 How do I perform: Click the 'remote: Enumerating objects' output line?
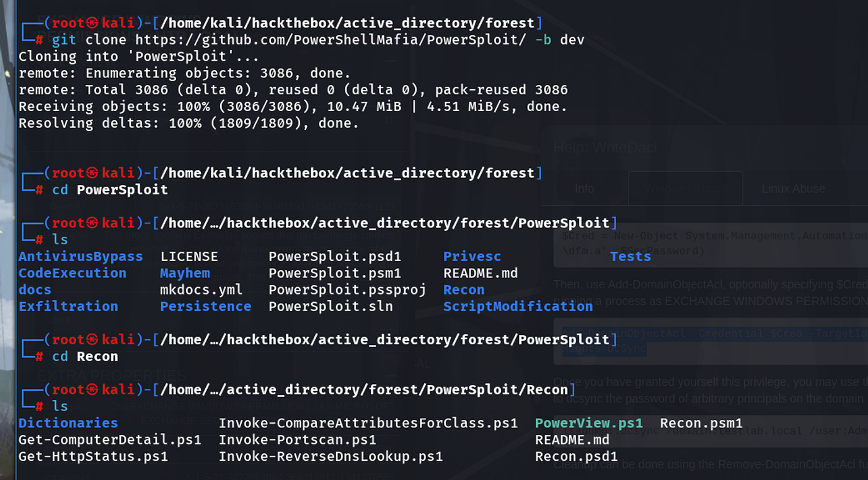point(184,73)
